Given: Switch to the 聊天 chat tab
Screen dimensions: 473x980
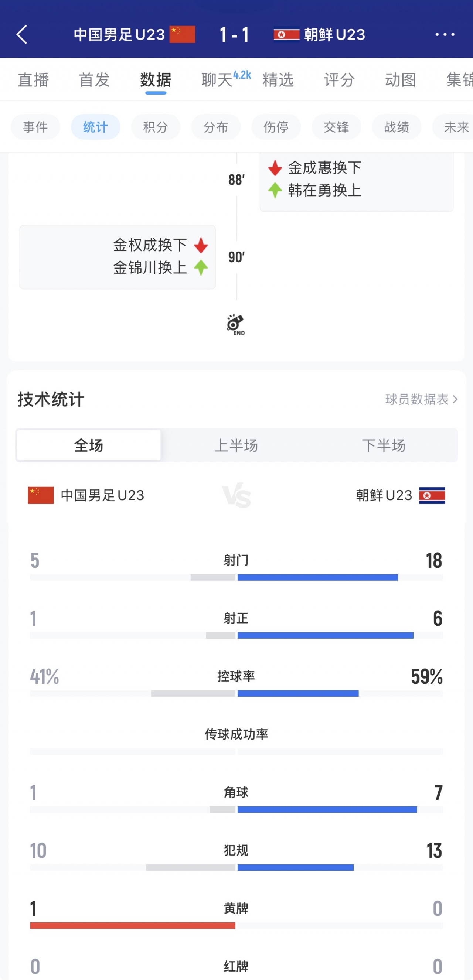Looking at the screenshot, I should 217,80.
